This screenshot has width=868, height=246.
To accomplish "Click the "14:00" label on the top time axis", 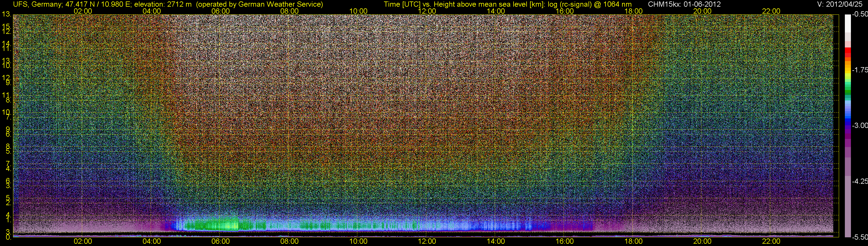I will (496, 11).
